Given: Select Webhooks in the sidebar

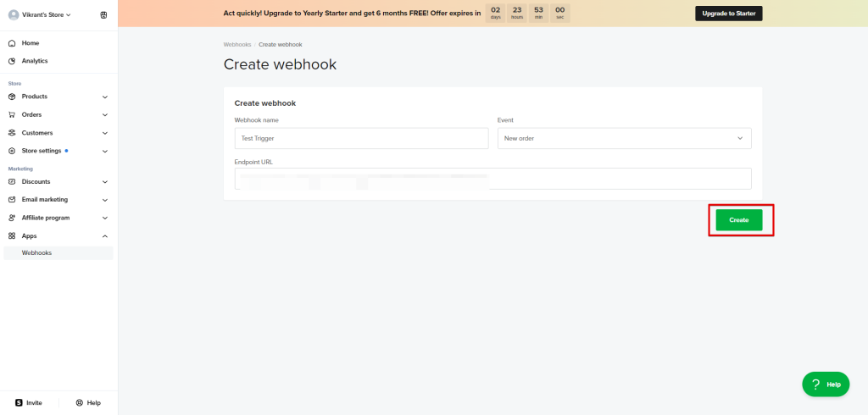Looking at the screenshot, I should coord(37,252).
